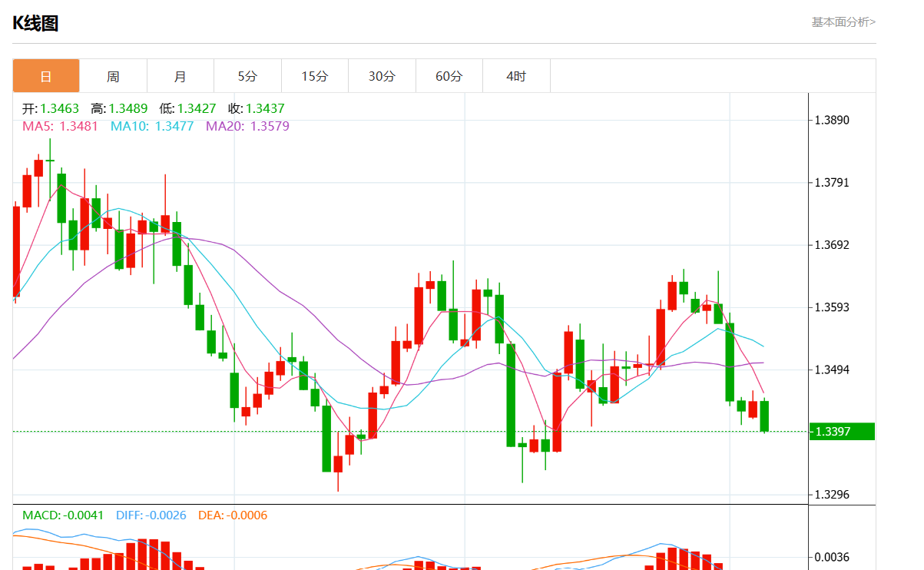Click the DEA: -0.0006 label
924x570 pixels.
click(x=233, y=515)
